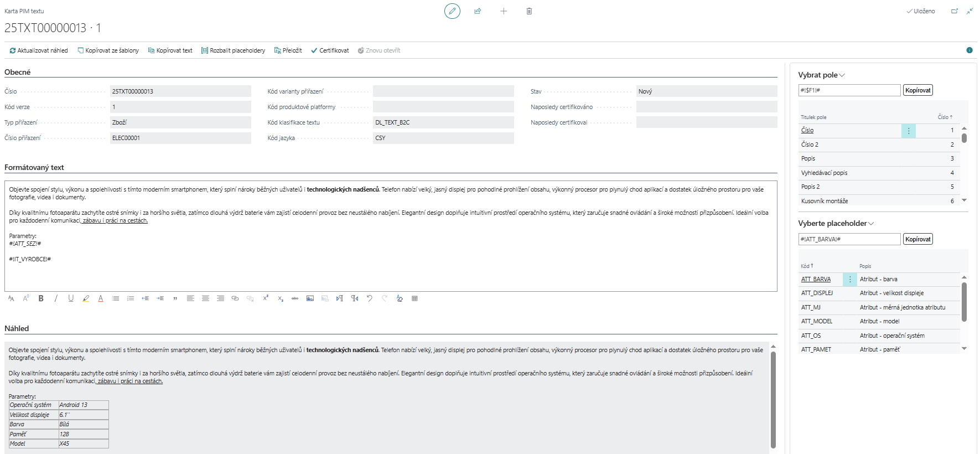The width and height of the screenshot is (980, 454).
Task: Click the insert hyperlink icon
Action: pyautogui.click(x=235, y=298)
